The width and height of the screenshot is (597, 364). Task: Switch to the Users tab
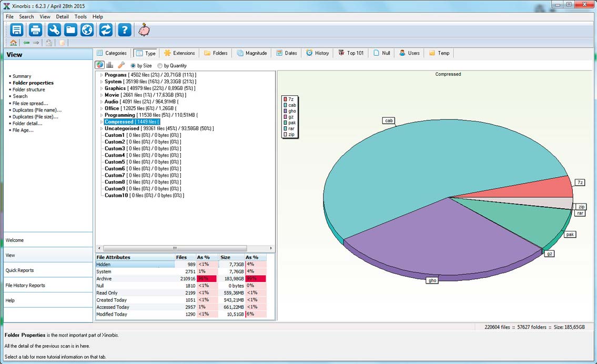[x=410, y=53]
